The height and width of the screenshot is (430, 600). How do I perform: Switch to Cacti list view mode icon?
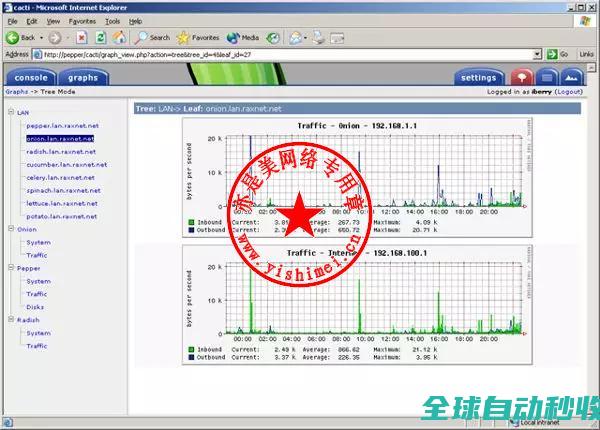pos(546,77)
